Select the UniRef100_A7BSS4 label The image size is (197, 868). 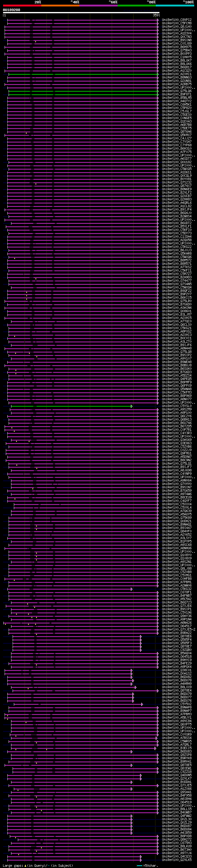coord(177,738)
